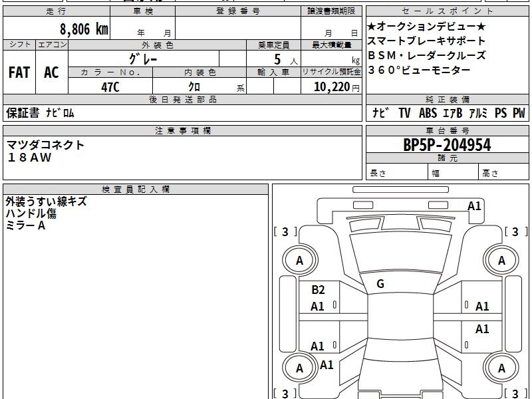Select the 後日発送部品 section header
This screenshot has width=532, height=399.
tap(182, 99)
